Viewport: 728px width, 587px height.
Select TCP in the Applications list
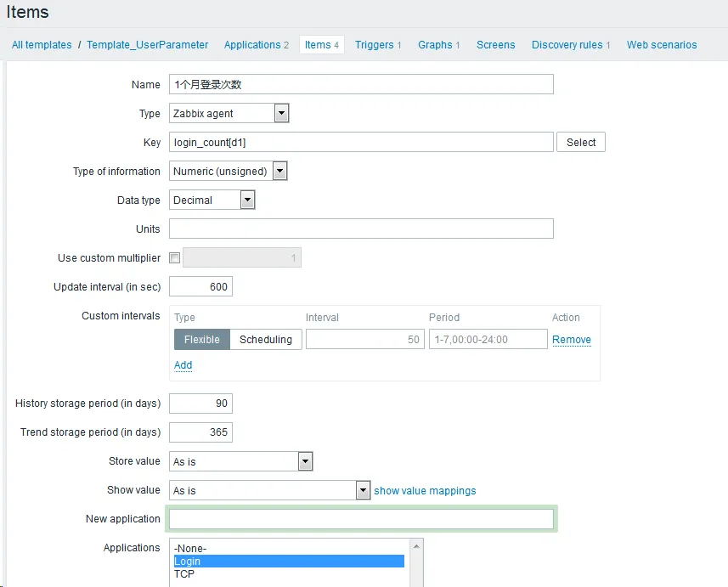[x=184, y=573]
